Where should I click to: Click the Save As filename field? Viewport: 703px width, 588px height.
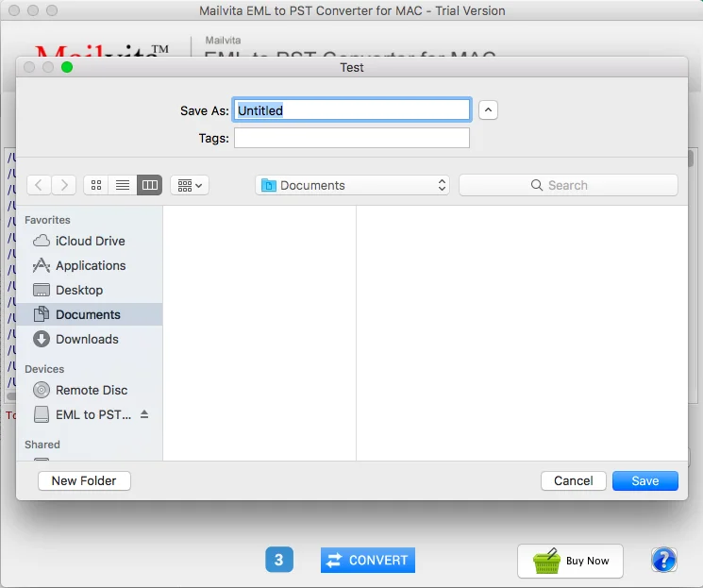(x=352, y=109)
